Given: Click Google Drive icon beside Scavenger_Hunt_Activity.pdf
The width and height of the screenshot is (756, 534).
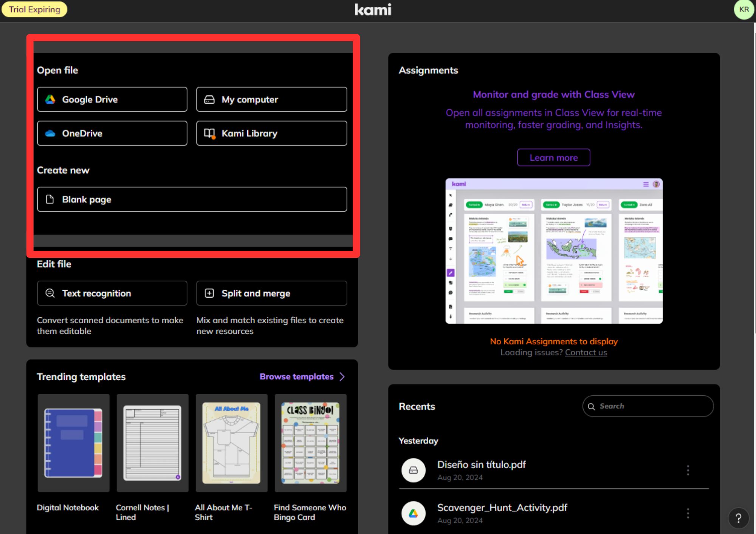Looking at the screenshot, I should [x=413, y=513].
